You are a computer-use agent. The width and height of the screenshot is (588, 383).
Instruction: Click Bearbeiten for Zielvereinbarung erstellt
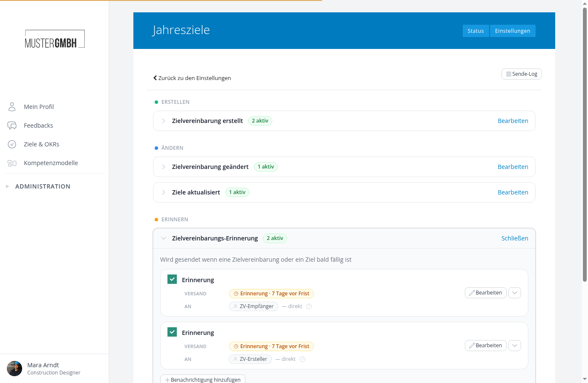tap(513, 121)
